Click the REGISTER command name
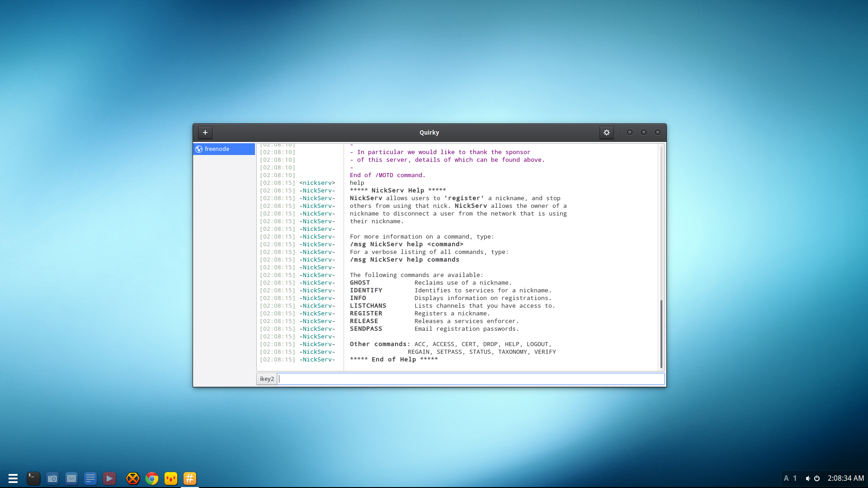The height and width of the screenshot is (488, 868). coord(366,314)
